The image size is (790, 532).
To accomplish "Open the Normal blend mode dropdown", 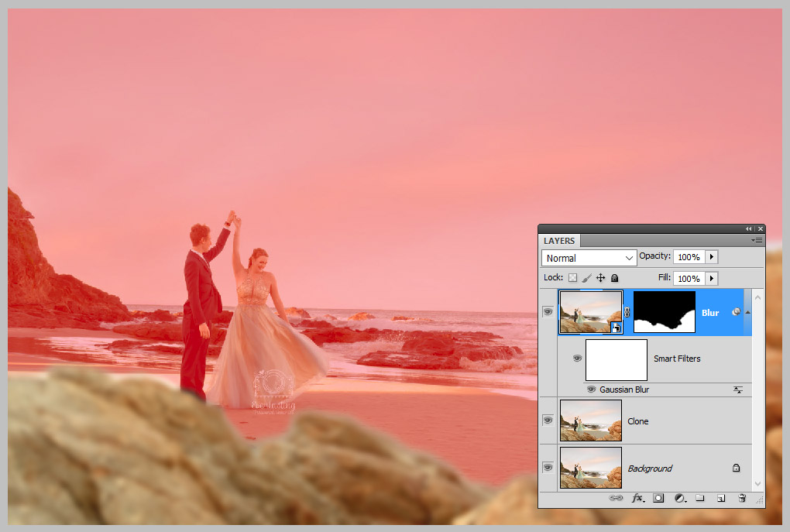I will (x=589, y=258).
